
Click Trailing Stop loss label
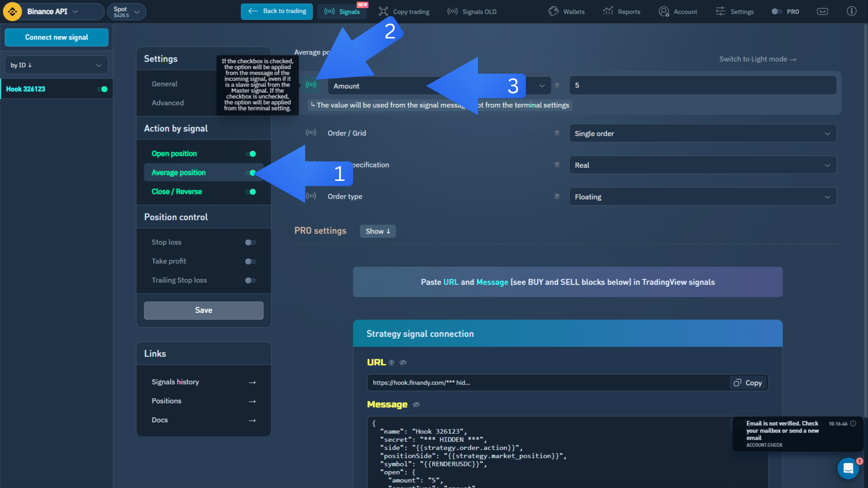(x=179, y=280)
